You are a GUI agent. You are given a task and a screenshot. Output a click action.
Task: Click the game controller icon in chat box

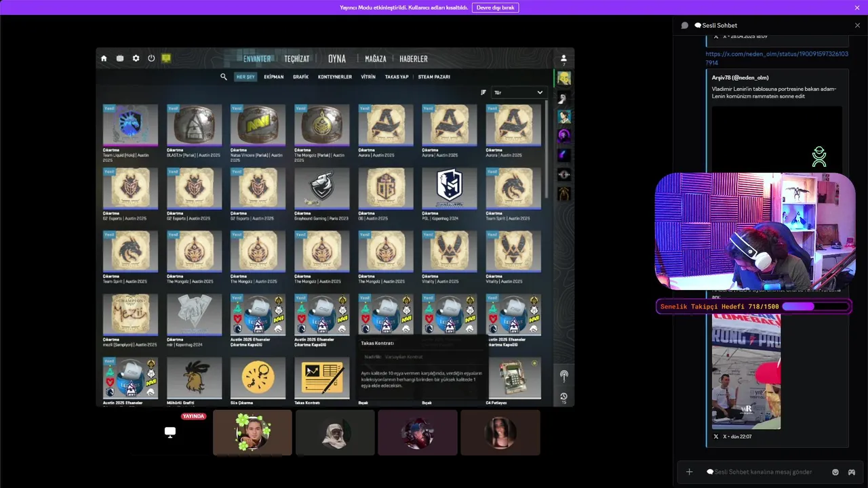[x=852, y=472]
